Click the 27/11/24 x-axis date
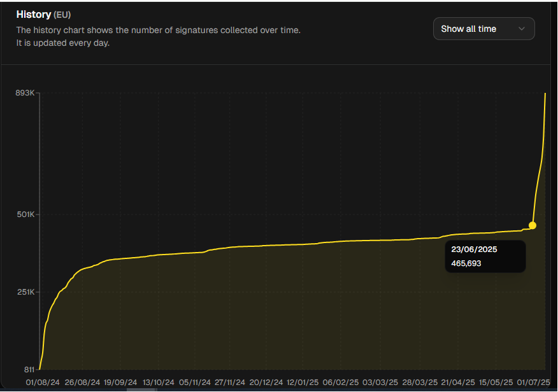This screenshot has width=558, height=392. pyautogui.click(x=230, y=382)
